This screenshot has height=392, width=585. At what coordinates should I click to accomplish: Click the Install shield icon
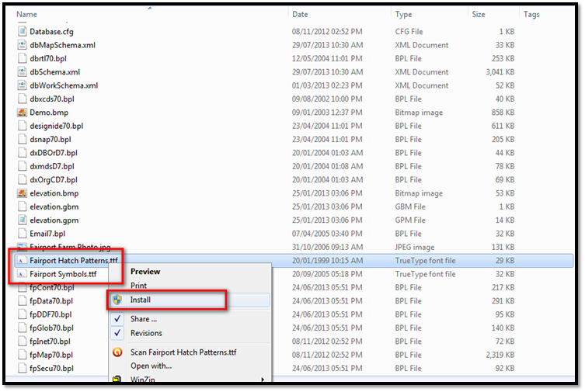117,300
